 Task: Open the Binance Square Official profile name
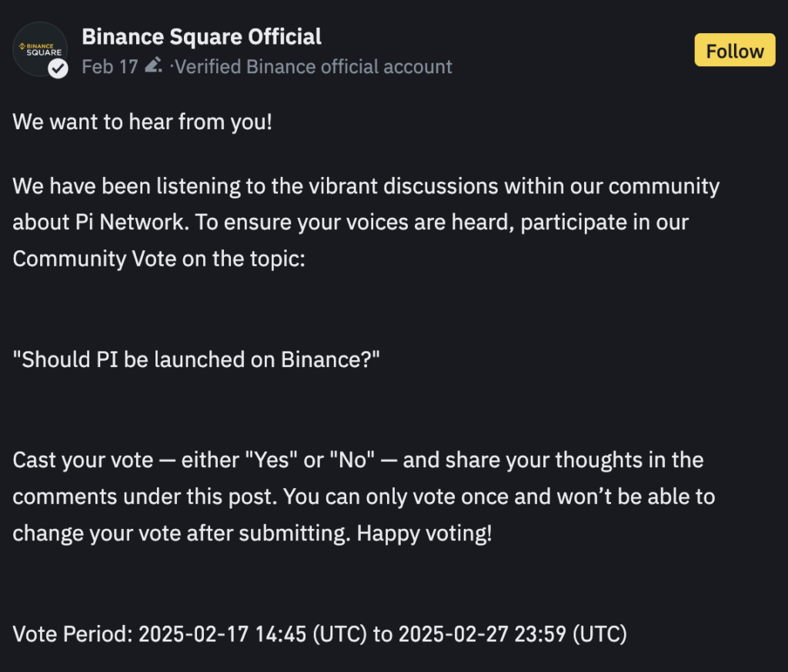[202, 37]
